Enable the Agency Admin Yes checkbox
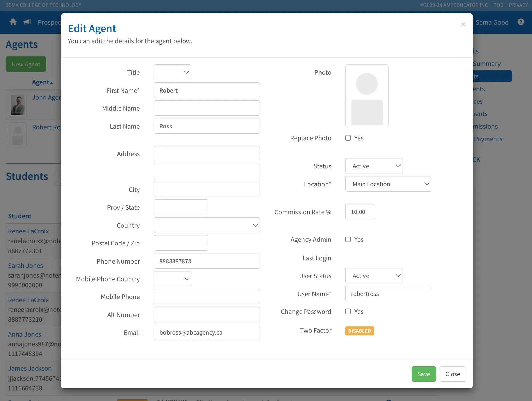The height and width of the screenshot is (401, 532). [348, 239]
